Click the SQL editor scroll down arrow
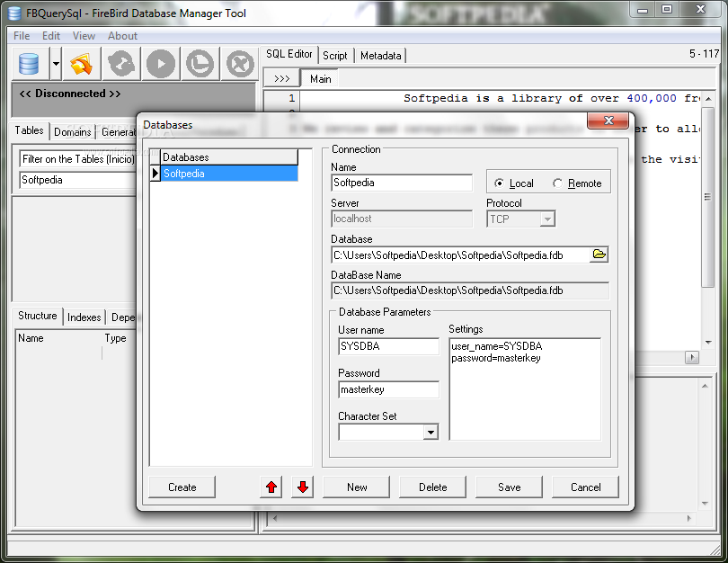 click(708, 343)
